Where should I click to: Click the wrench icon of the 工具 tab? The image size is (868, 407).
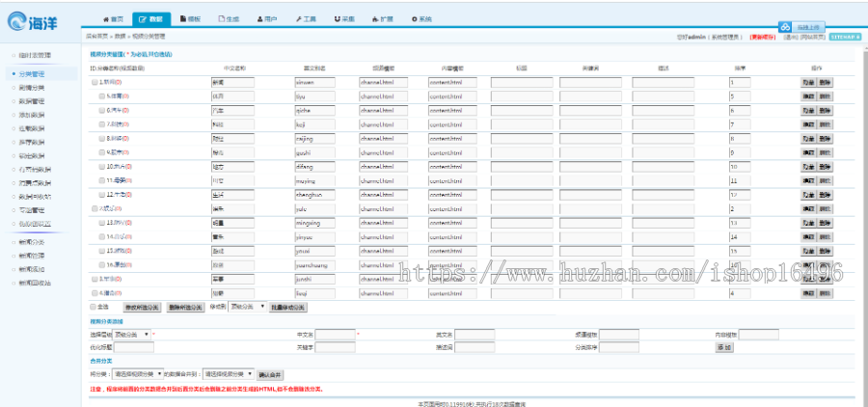click(298, 19)
